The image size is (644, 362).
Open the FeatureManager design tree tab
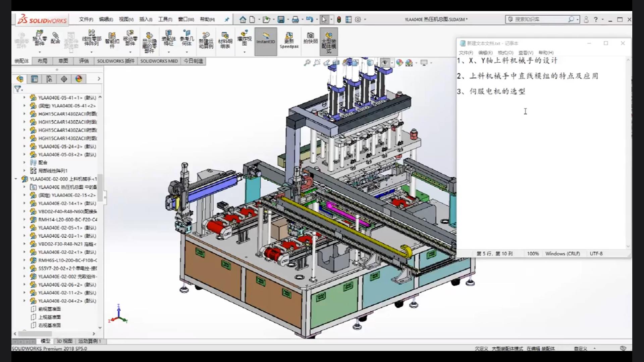tap(20, 79)
